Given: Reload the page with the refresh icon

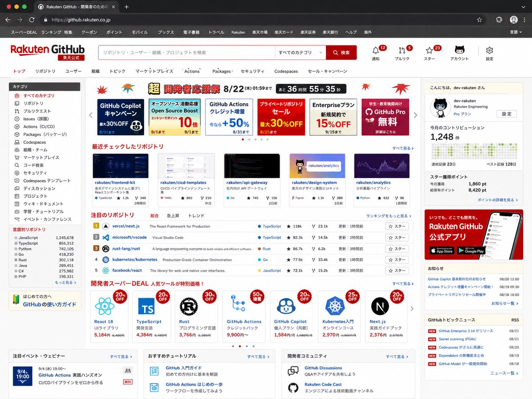Looking at the screenshot, I should pyautogui.click(x=32, y=20).
